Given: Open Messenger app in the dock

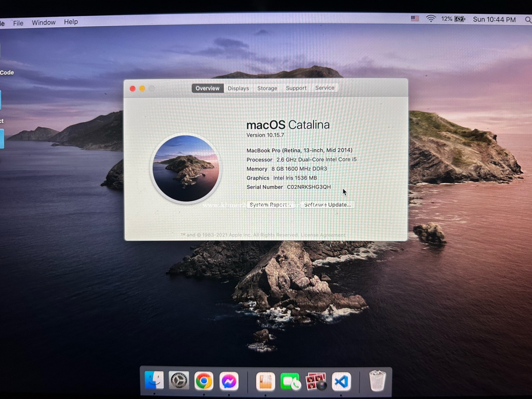Looking at the screenshot, I should (229, 381).
